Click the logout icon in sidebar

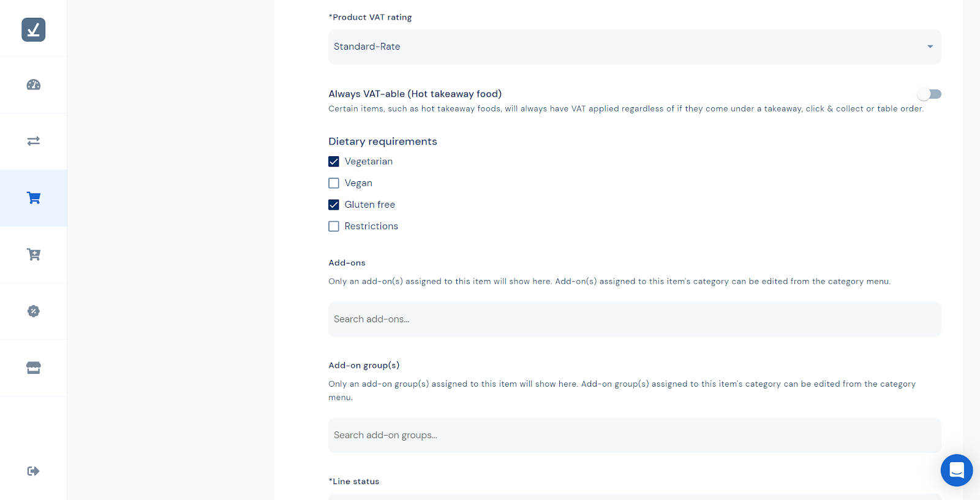[34, 471]
